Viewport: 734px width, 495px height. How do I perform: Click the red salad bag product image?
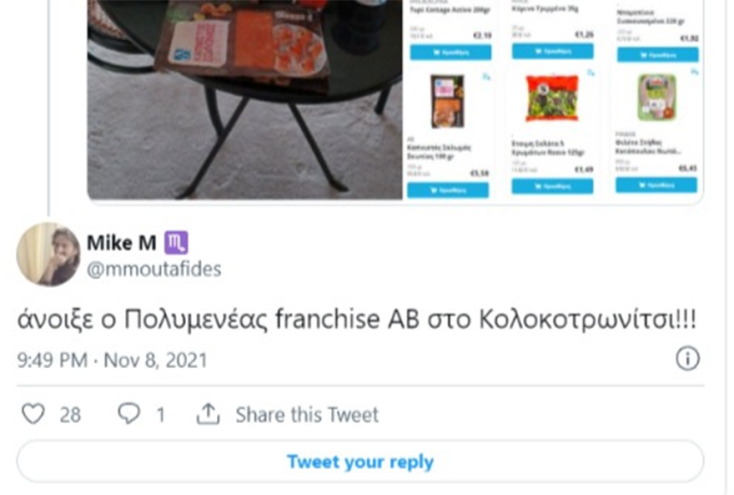(552, 98)
